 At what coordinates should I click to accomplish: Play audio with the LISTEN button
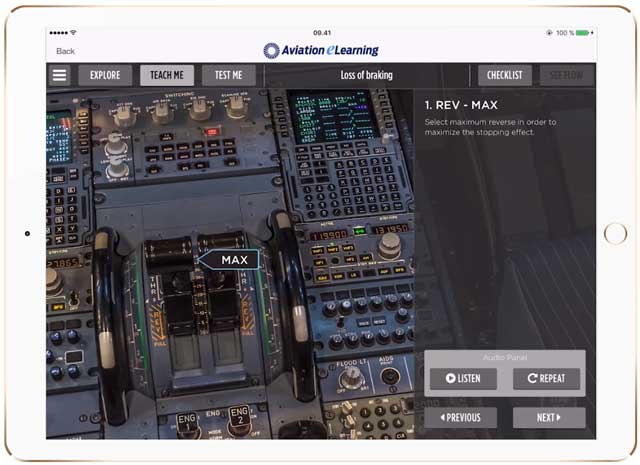[x=462, y=379]
